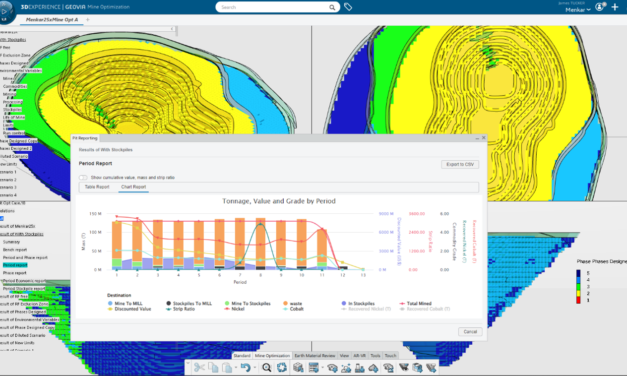
Task: Toggle Mine To Stockpiles legend series
Action: (248, 304)
